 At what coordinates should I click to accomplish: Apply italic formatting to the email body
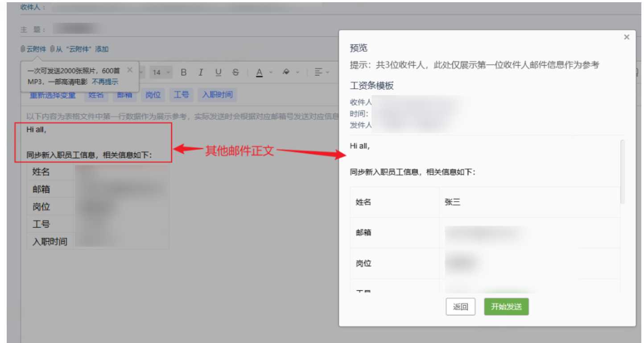tap(201, 72)
